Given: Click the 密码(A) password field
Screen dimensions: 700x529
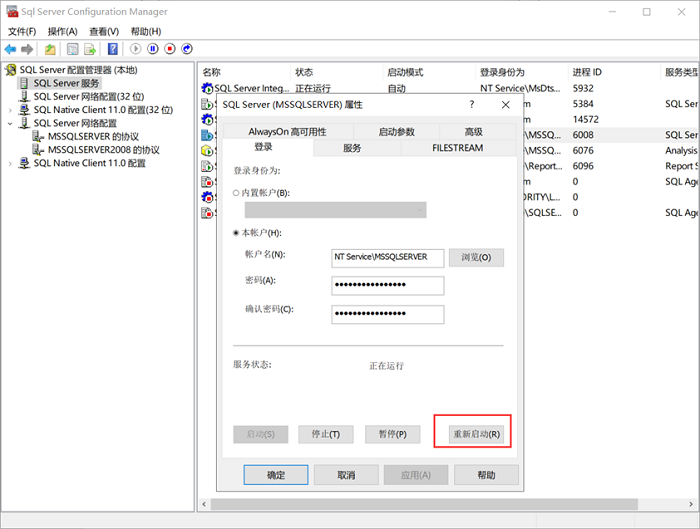Looking at the screenshot, I should (x=388, y=286).
